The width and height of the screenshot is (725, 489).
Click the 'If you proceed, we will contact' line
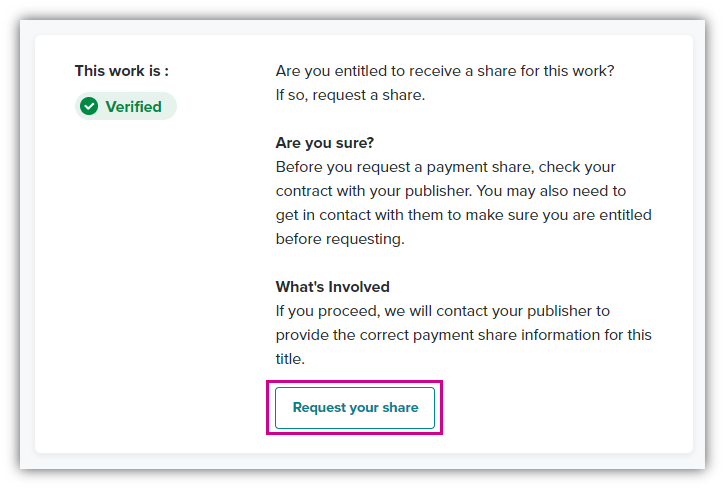[x=442, y=311]
